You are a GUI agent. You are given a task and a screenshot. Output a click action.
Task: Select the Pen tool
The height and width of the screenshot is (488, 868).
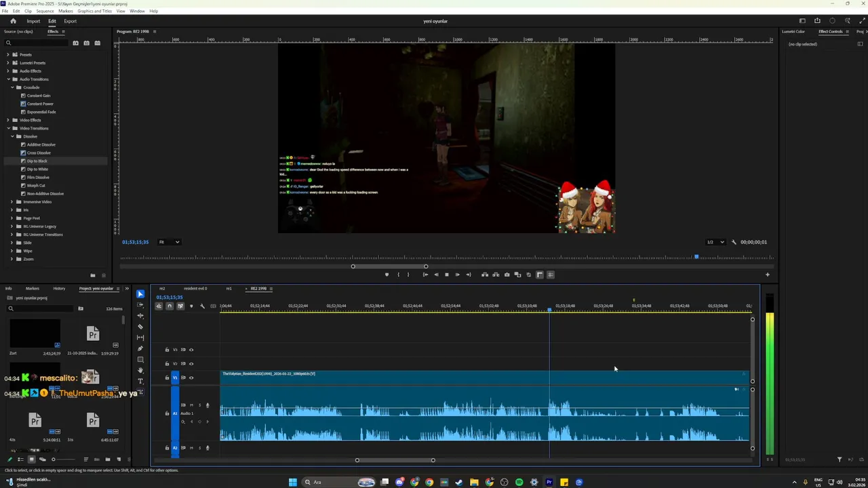point(140,348)
